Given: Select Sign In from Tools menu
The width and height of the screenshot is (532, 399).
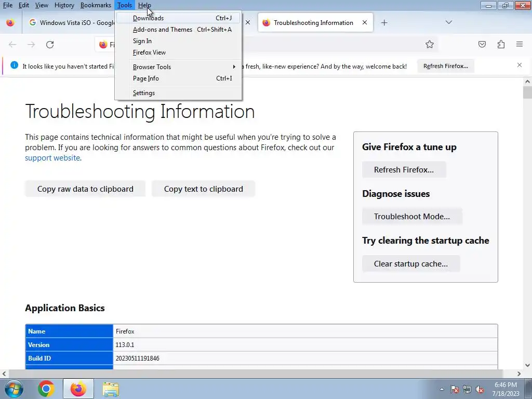Looking at the screenshot, I should coord(179,41).
